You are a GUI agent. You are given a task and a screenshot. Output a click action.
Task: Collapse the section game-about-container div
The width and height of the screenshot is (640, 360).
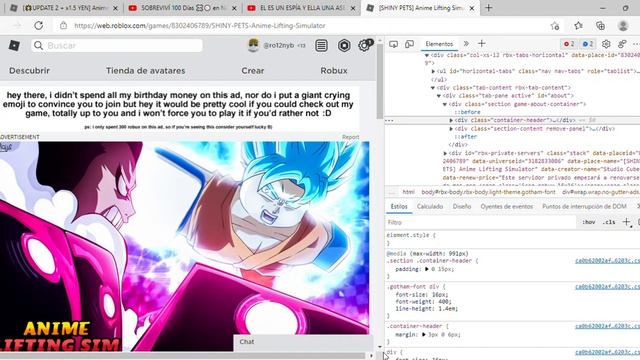[x=445, y=104]
